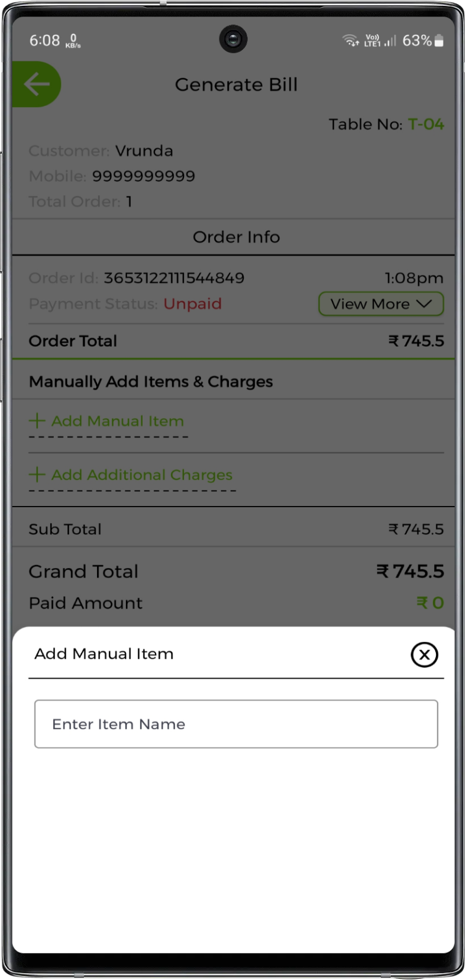The image size is (466, 980).
Task: Tap the network speed KB/s indicator
Action: pyautogui.click(x=73, y=41)
